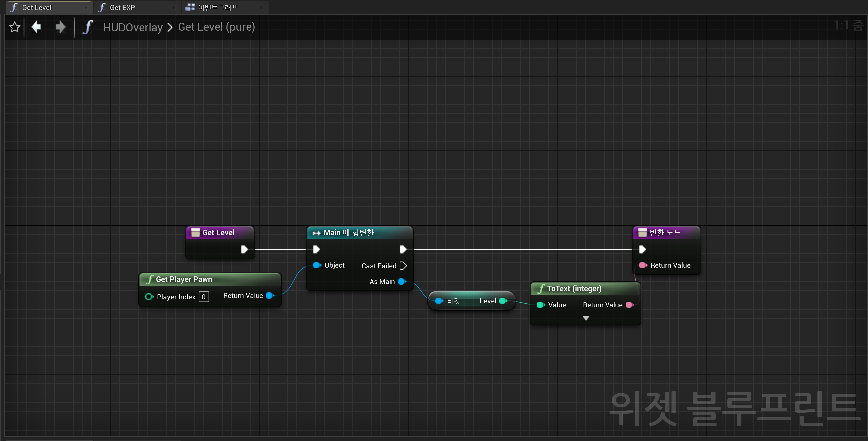Click the Get Level (pure) breadcrumb
Image resolution: width=868 pixels, height=441 pixels.
coord(216,27)
